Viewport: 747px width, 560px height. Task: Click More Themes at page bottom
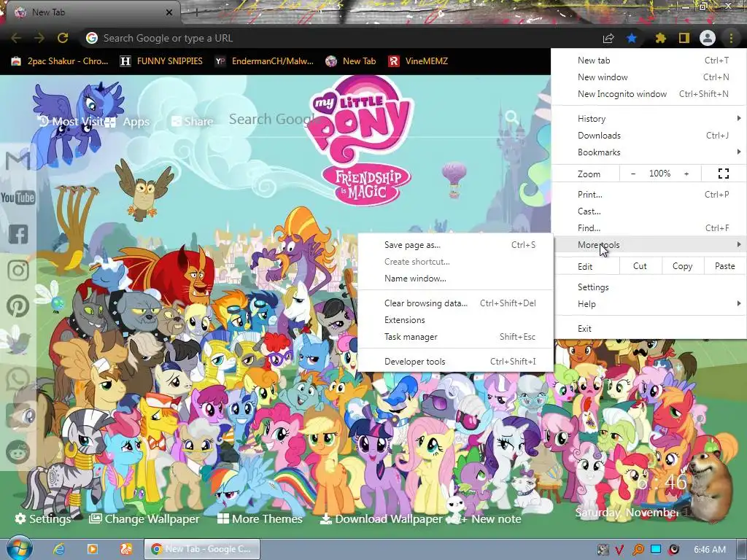pyautogui.click(x=260, y=518)
